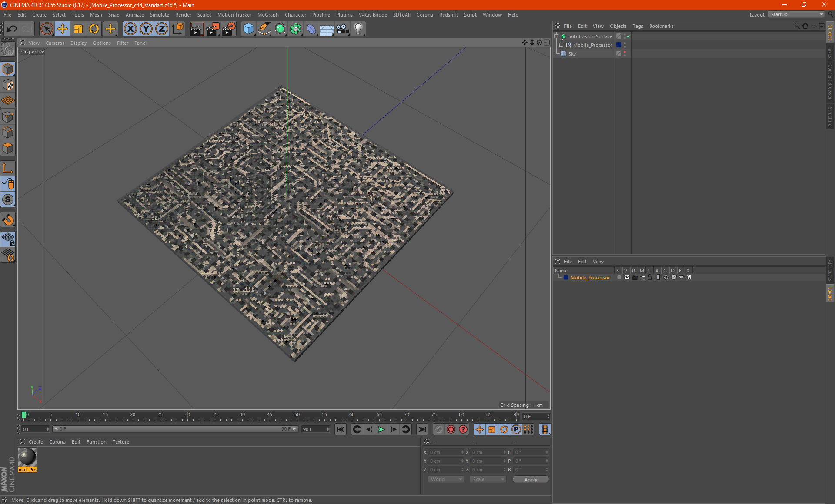Viewport: 835px width, 504px height.
Task: Open the Layout Startup dropdown
Action: click(x=796, y=14)
